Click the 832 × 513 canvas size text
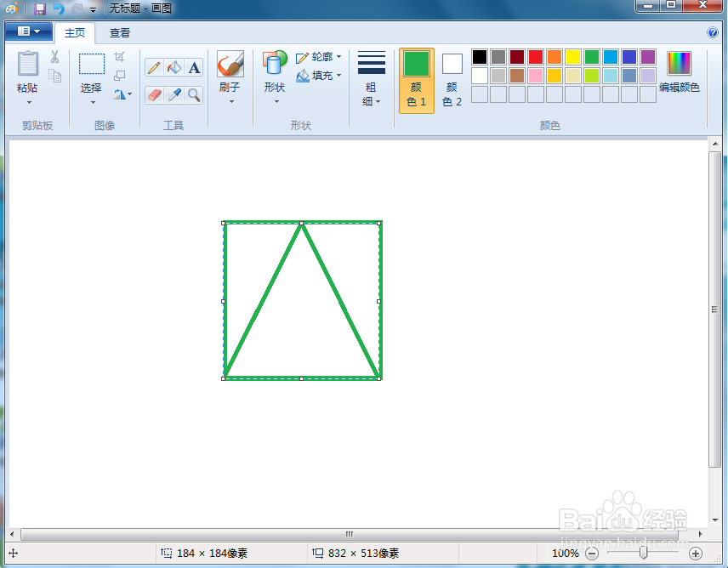The width and height of the screenshot is (728, 568). [x=363, y=554]
